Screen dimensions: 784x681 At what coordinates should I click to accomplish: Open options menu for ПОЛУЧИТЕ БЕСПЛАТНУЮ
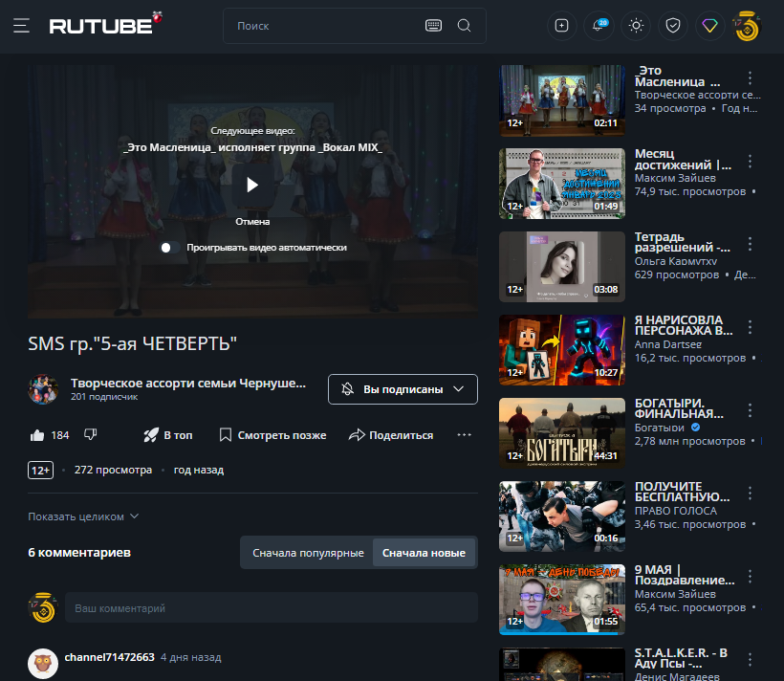750,494
